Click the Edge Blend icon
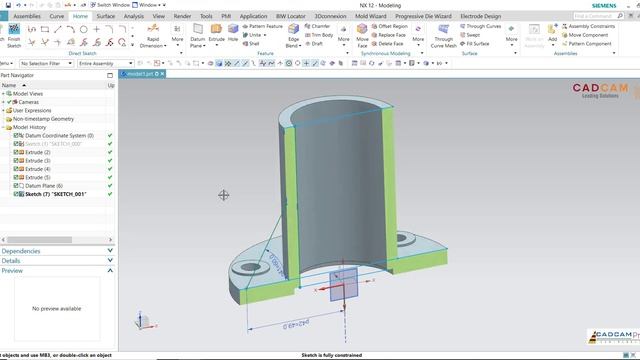640x360 pixels. pos(293,29)
